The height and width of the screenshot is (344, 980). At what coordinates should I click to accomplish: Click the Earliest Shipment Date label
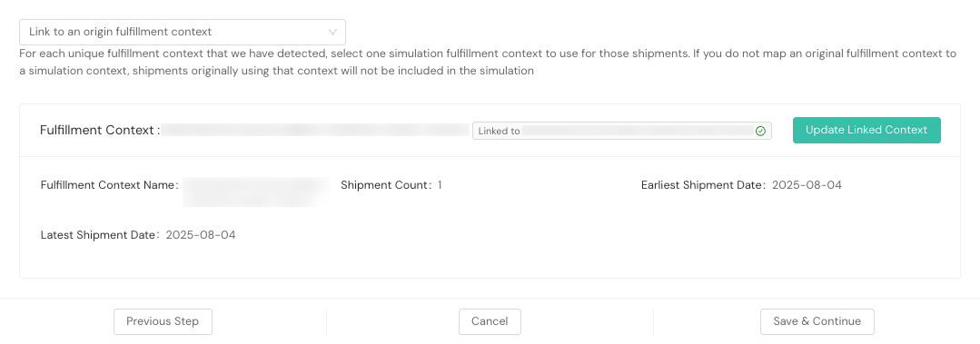tap(704, 185)
